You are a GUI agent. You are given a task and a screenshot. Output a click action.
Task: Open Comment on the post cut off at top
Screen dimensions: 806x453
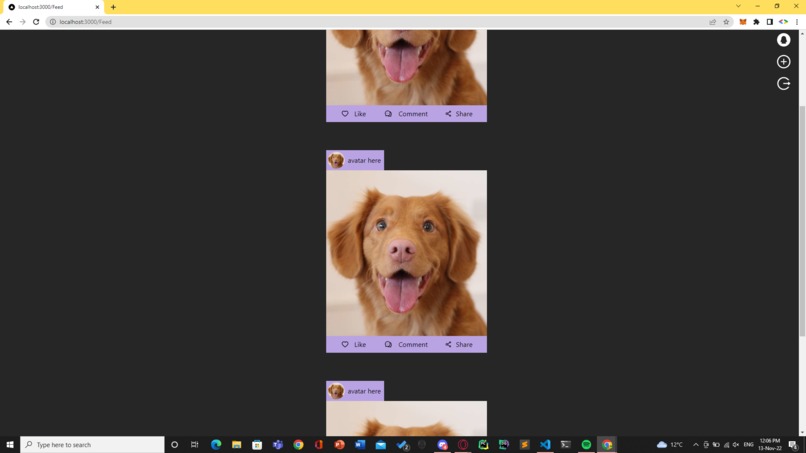point(406,114)
